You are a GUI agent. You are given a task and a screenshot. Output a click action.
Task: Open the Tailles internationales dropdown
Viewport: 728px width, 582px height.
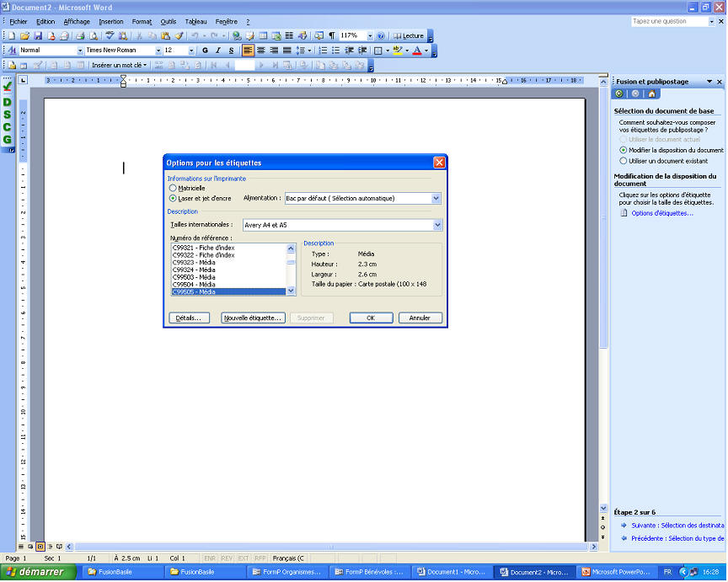[437, 226]
